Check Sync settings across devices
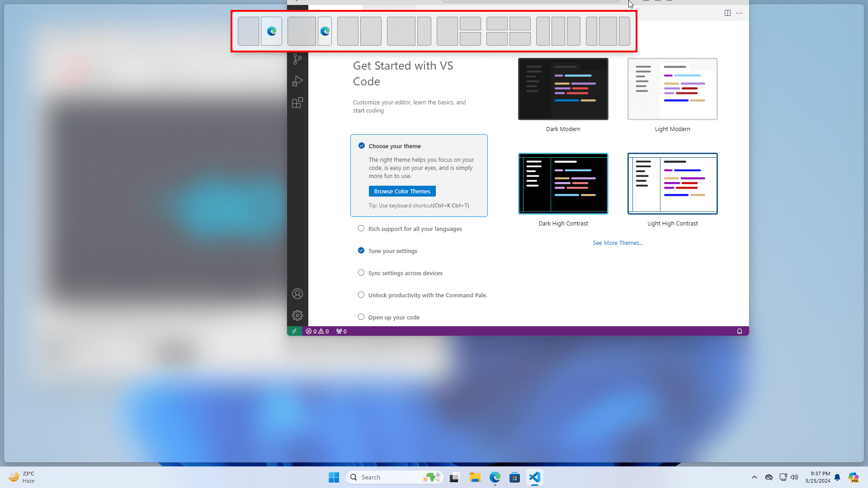The height and width of the screenshot is (488, 868). tap(361, 272)
